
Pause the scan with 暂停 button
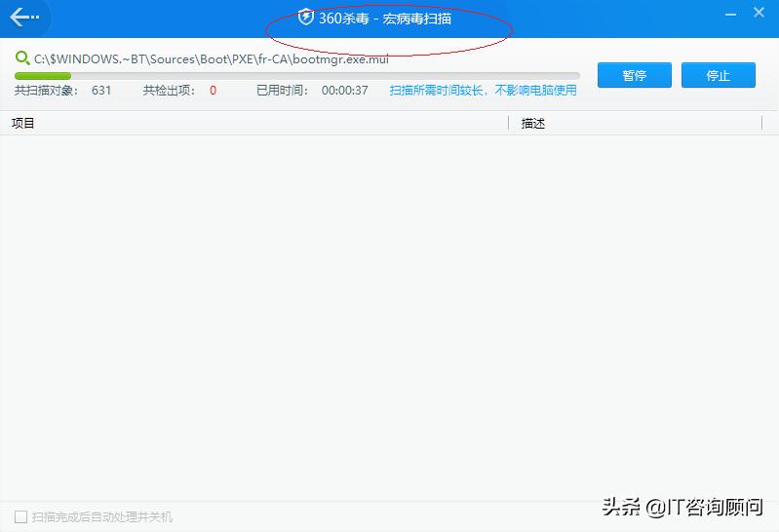tap(635, 75)
